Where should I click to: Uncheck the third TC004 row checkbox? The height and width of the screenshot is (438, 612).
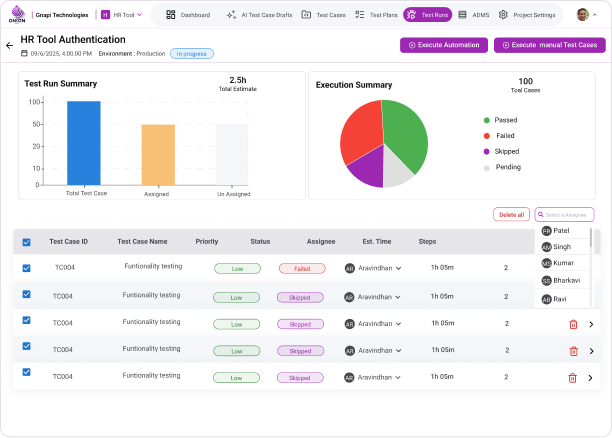click(27, 320)
